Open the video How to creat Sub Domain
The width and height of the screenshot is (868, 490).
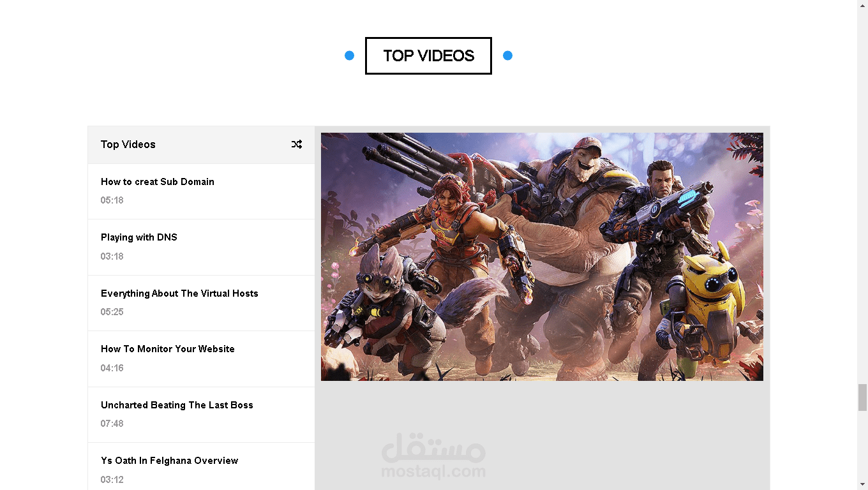coord(201,191)
